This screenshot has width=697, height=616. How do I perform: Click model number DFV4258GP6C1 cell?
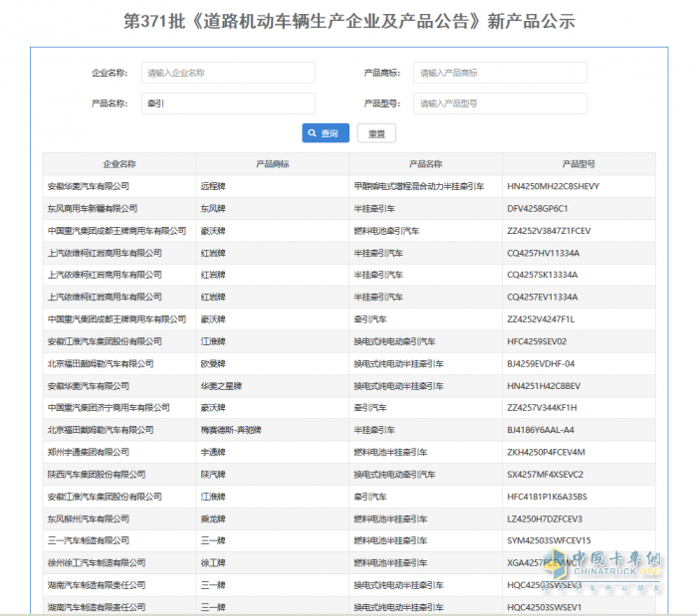538,209
